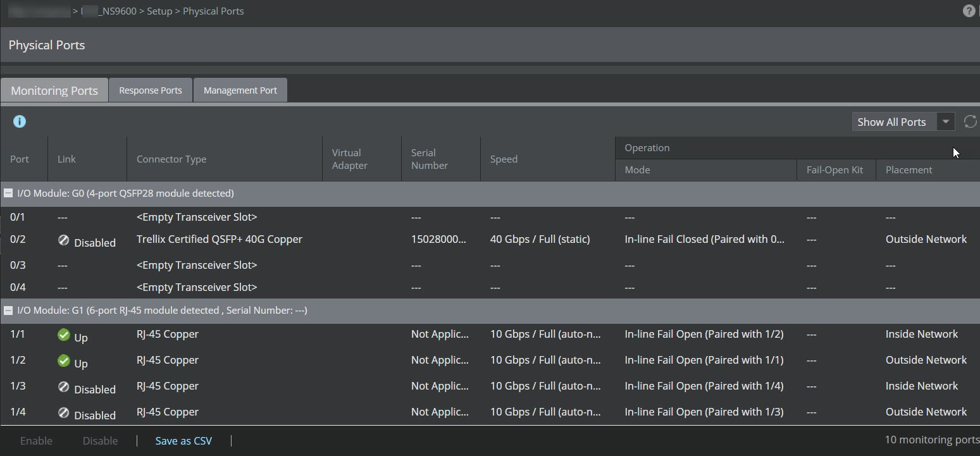Switch to Management Port tab
Viewport: 980px width, 456px height.
point(240,90)
